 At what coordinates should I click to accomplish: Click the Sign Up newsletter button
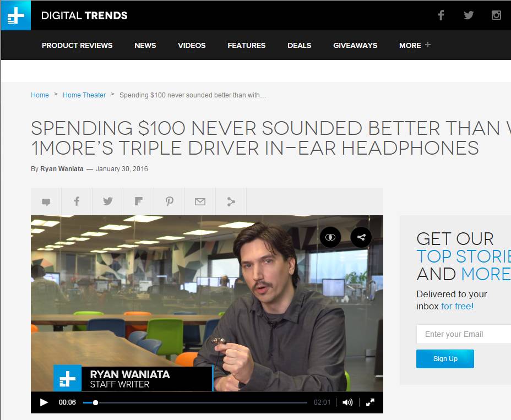coord(445,359)
